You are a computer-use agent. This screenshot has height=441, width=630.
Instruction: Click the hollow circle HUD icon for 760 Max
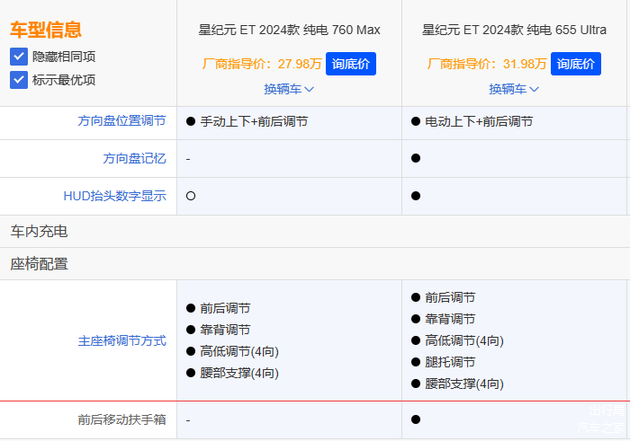190,196
